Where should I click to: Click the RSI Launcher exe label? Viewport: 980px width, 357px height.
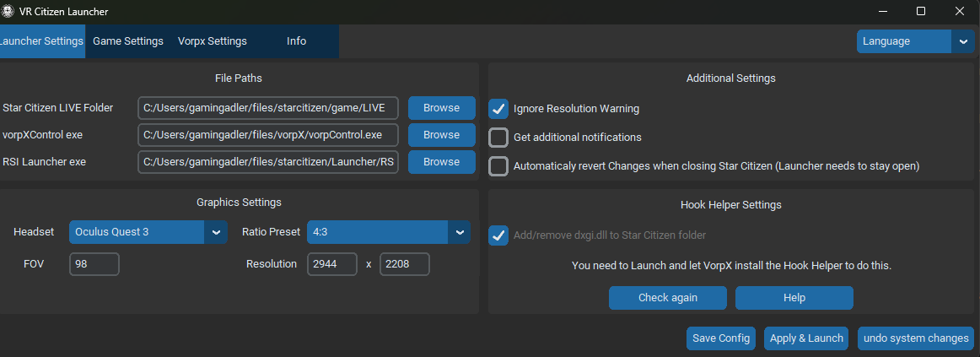(45, 162)
